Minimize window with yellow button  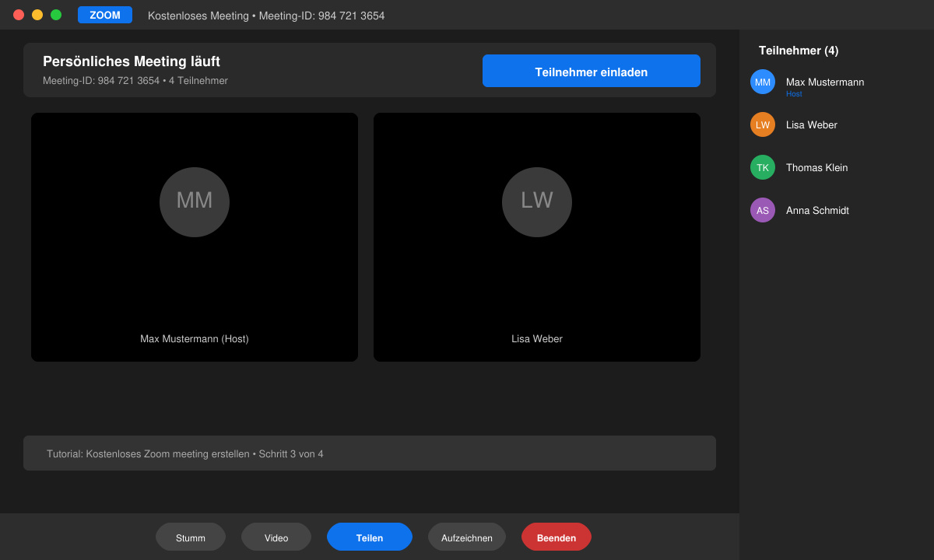pos(37,15)
